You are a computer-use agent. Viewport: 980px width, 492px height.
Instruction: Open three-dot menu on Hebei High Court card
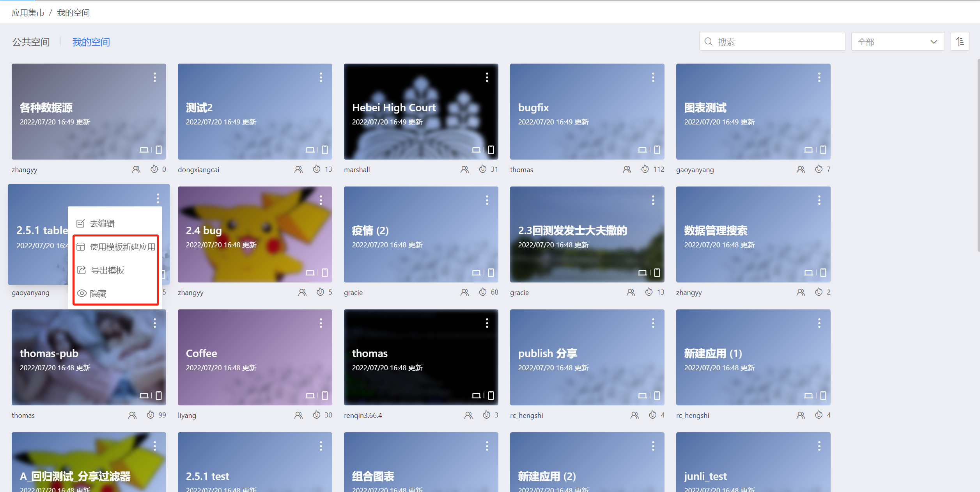(x=487, y=77)
